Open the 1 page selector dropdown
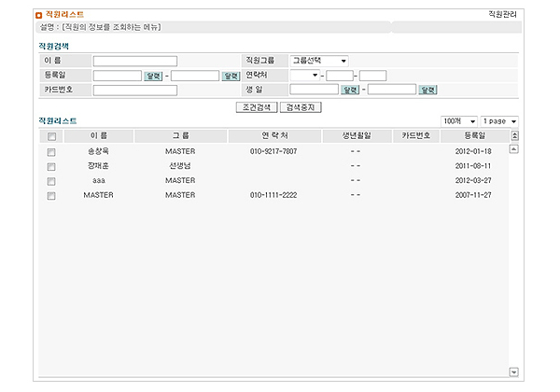 pos(500,121)
